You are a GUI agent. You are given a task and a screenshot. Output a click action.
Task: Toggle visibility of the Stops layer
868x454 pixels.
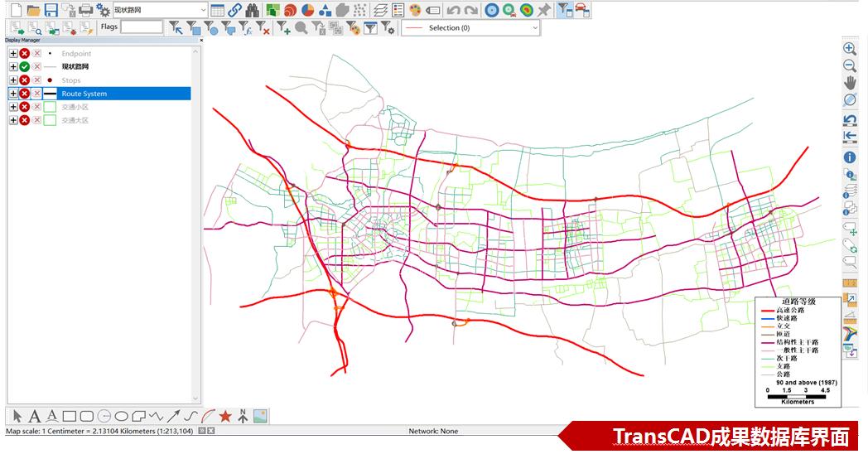[x=25, y=80]
